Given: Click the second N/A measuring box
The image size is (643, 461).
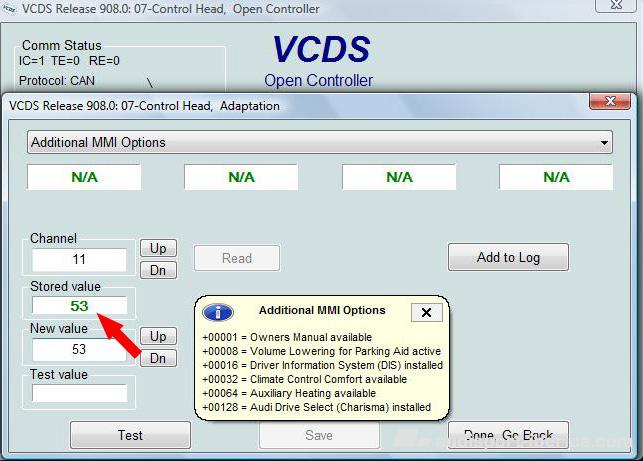Looking at the screenshot, I should pyautogui.click(x=241, y=177).
